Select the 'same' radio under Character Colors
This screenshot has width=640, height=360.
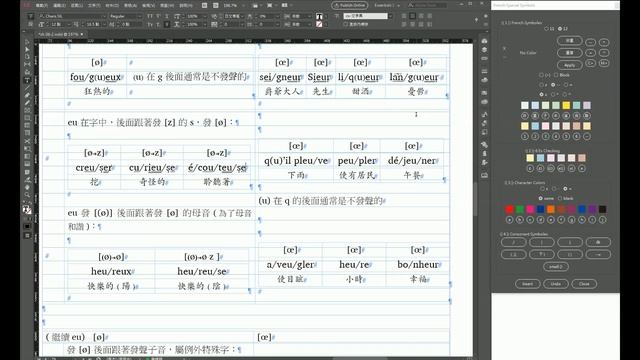[541, 198]
